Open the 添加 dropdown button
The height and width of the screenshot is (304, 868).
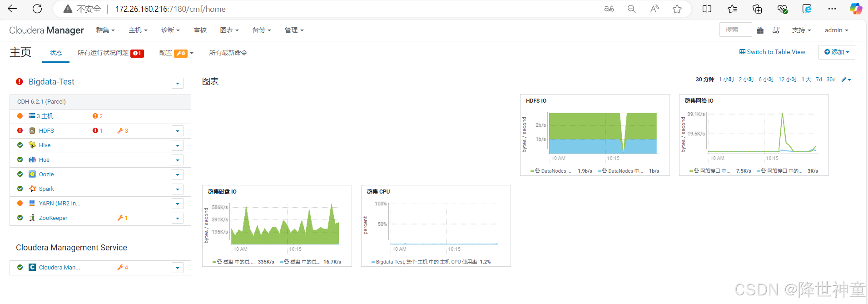point(837,52)
